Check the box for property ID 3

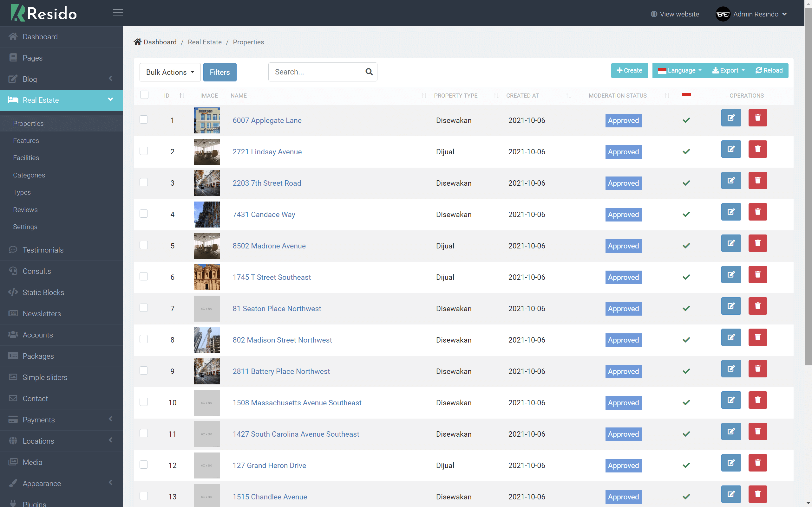pos(144,183)
